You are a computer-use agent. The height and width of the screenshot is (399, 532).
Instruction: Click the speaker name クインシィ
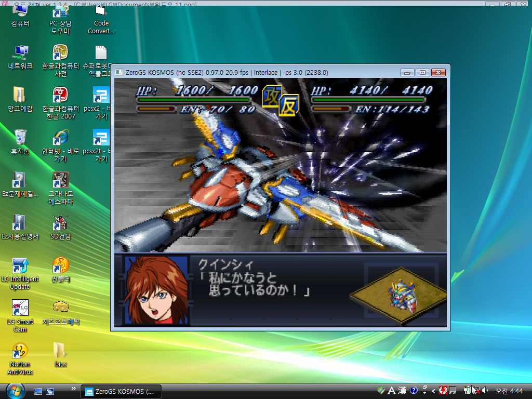(x=225, y=264)
